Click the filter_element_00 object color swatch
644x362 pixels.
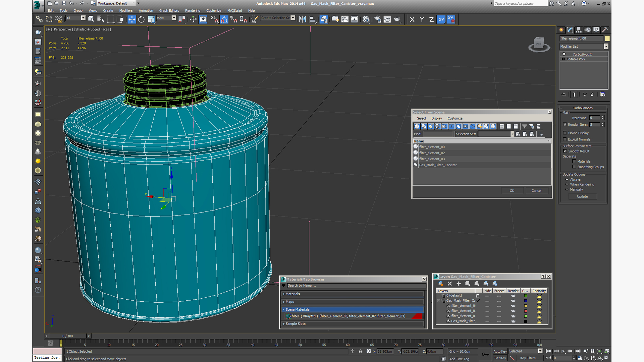[x=607, y=39]
